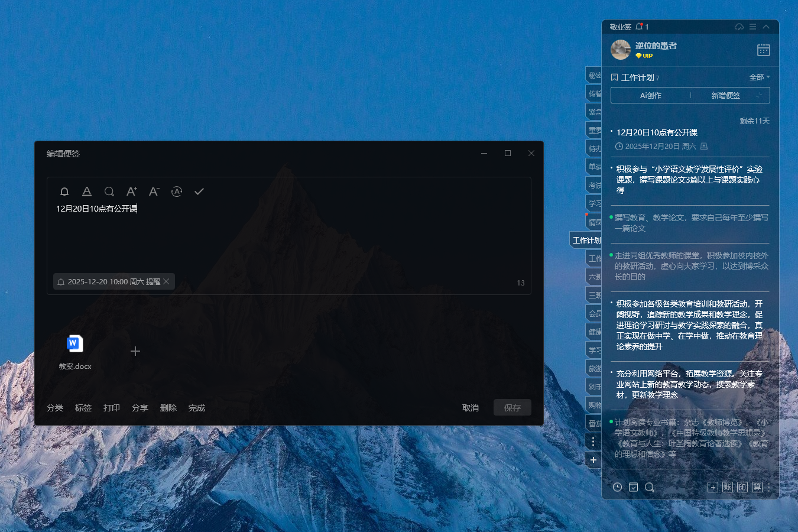This screenshot has width=798, height=532.
Task: Expand the 全部 filter dropdown
Action: pyautogui.click(x=760, y=77)
